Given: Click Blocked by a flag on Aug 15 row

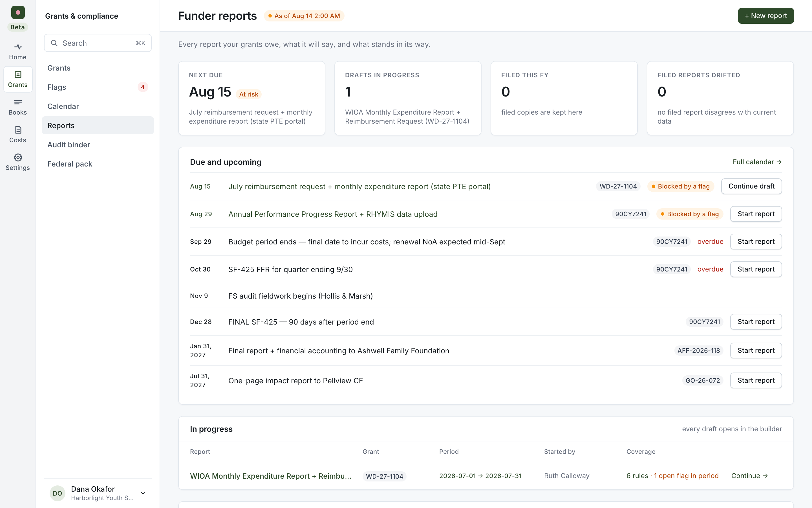Looking at the screenshot, I should (680, 186).
